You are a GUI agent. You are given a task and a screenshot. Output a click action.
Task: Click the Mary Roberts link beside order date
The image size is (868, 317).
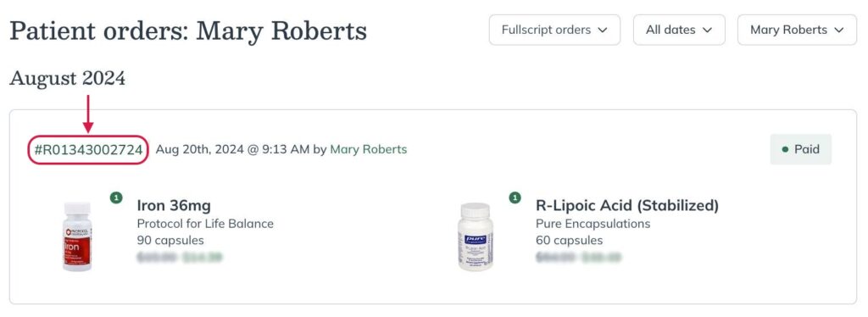[x=368, y=149]
